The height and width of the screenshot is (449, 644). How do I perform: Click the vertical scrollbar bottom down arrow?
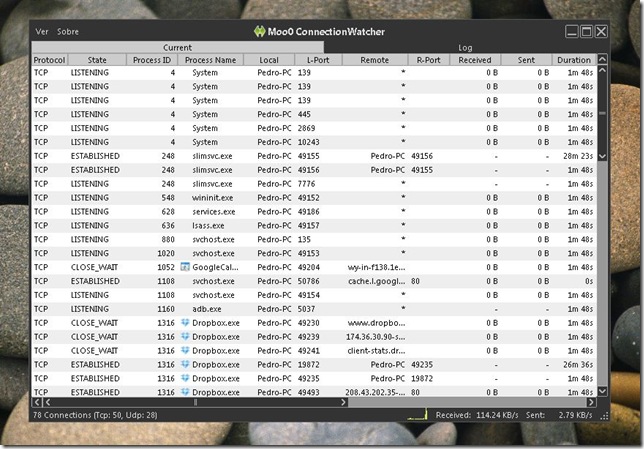pyautogui.click(x=602, y=391)
